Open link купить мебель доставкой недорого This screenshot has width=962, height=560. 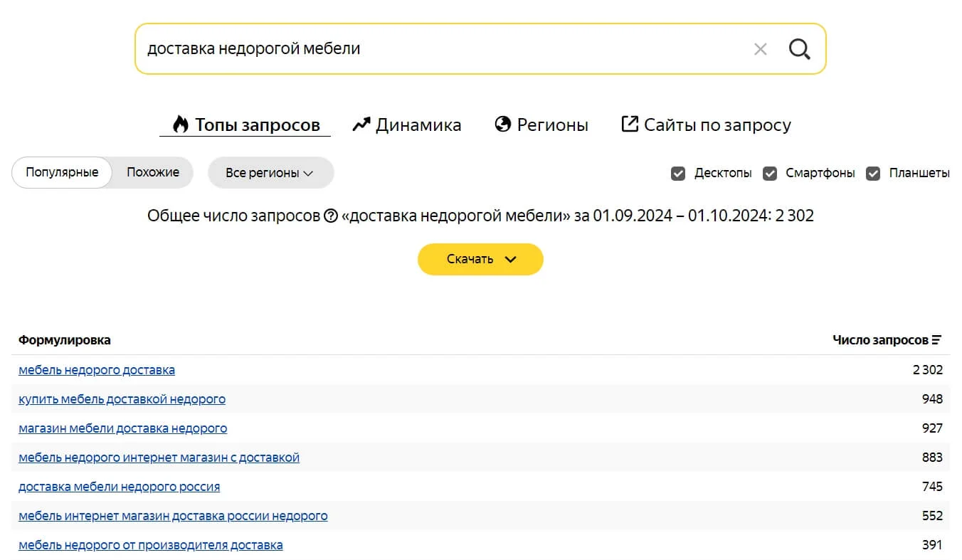(122, 399)
